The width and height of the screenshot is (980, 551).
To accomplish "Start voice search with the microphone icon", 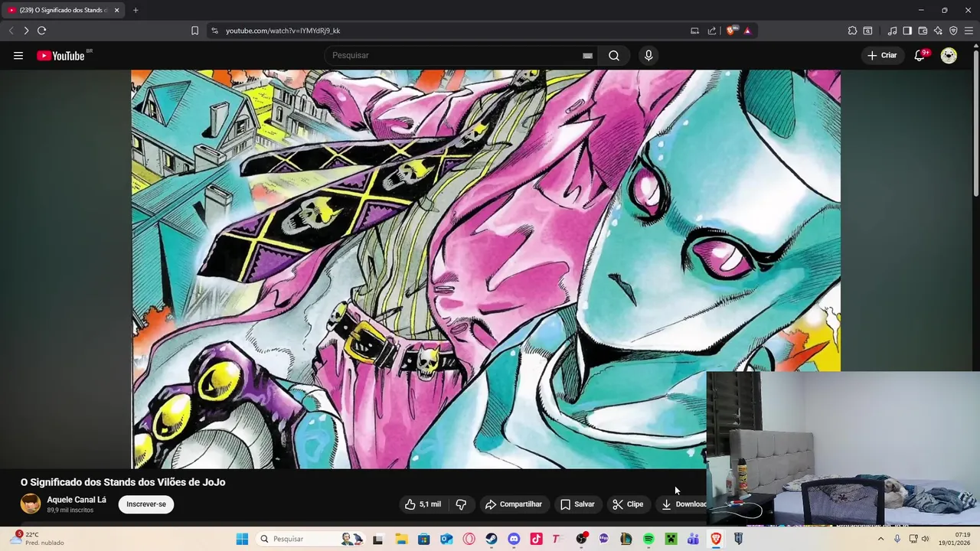I will click(x=648, y=55).
